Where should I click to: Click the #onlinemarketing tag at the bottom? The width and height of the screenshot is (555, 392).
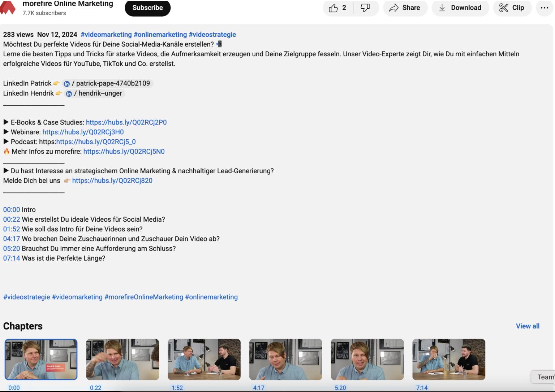[x=211, y=297]
